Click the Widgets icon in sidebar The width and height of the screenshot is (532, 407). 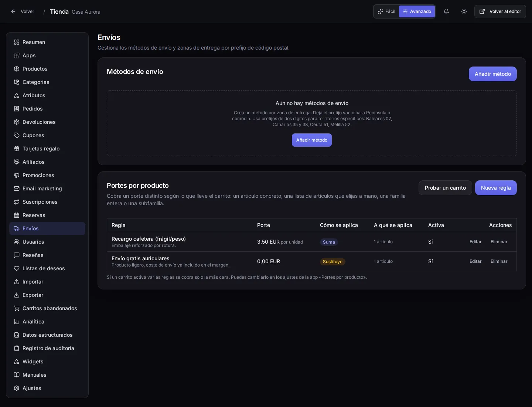point(17,362)
